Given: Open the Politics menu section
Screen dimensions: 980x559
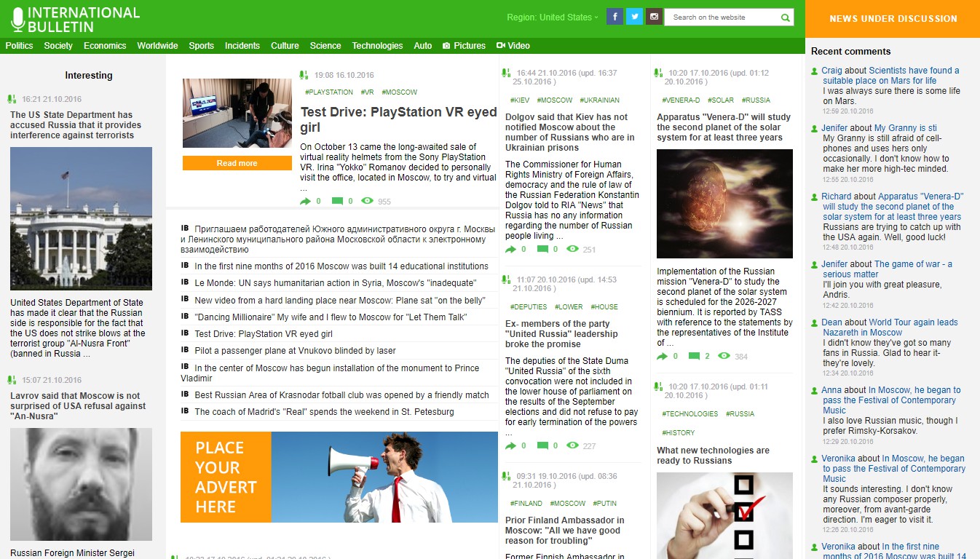Looking at the screenshot, I should (19, 46).
